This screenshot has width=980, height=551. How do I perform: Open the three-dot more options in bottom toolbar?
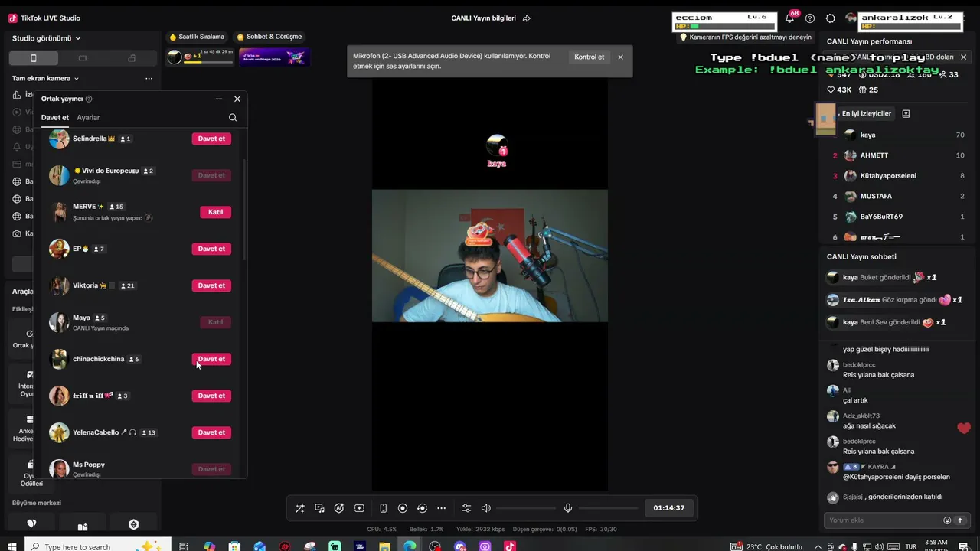[441, 508]
